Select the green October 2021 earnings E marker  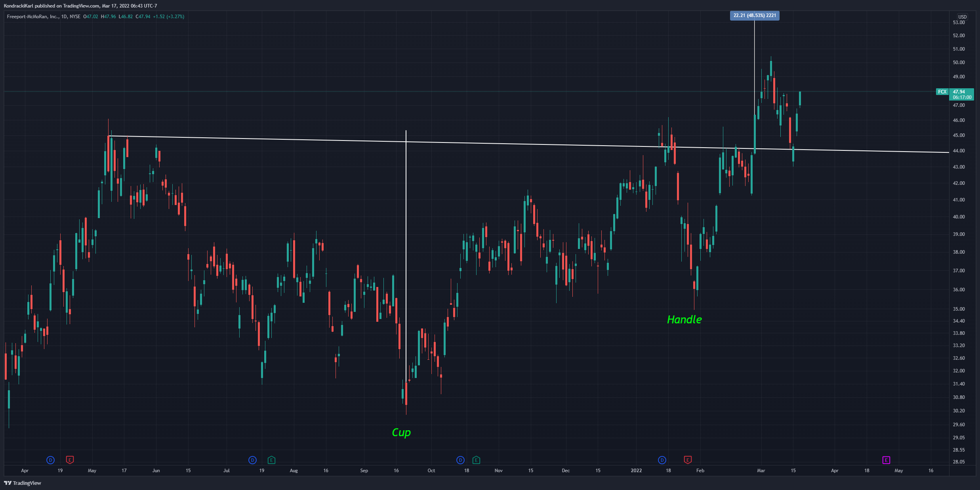click(476, 460)
